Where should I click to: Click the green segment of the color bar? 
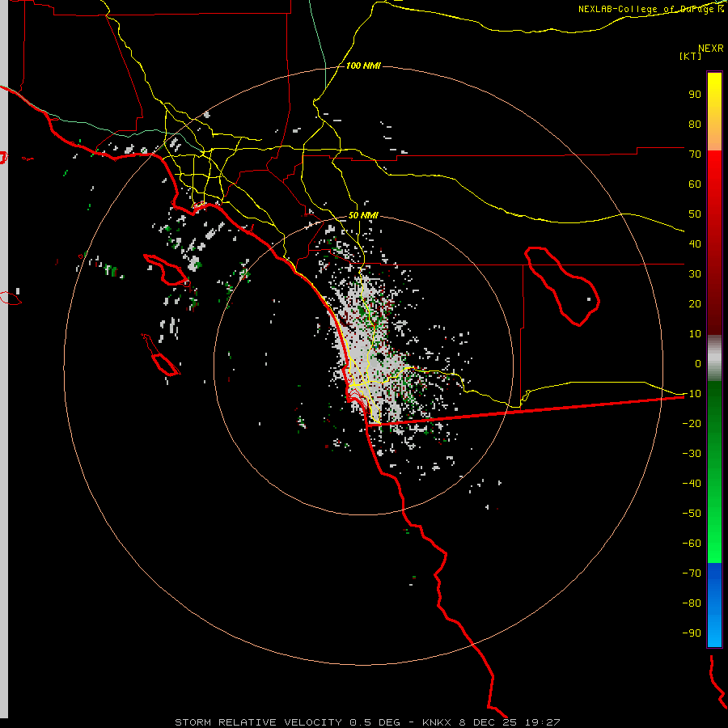pyautogui.click(x=714, y=472)
